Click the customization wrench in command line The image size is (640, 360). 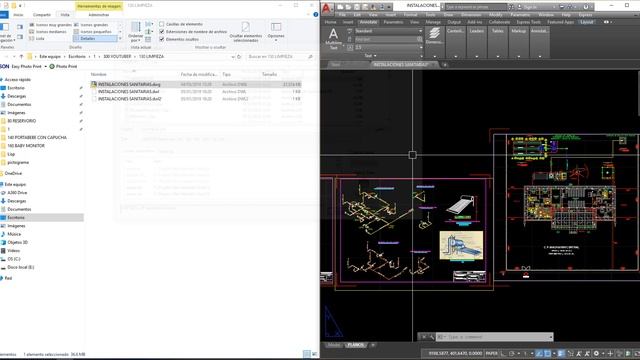(431, 337)
